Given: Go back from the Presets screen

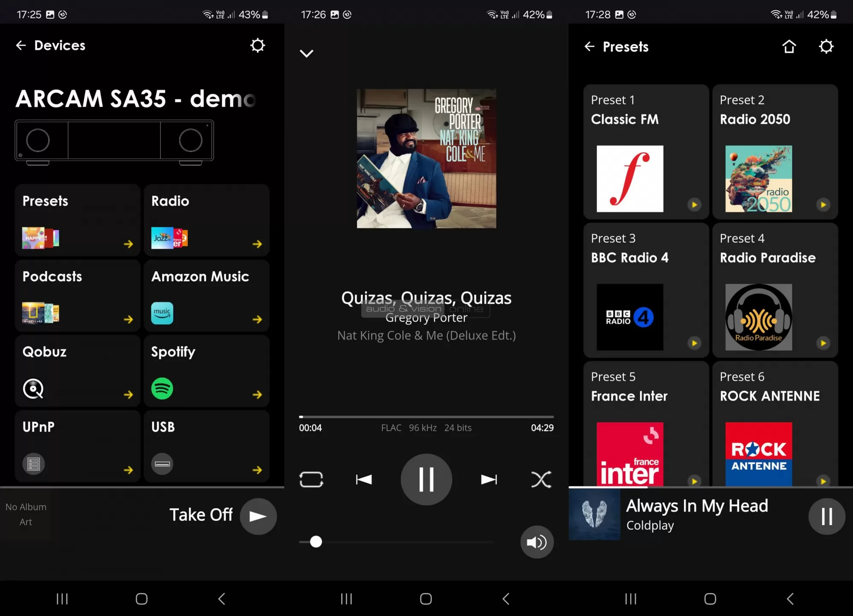Looking at the screenshot, I should coord(589,46).
